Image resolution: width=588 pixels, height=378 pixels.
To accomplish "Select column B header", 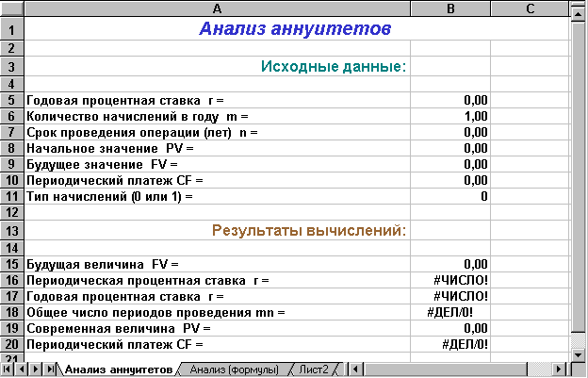I will tap(450, 8).
